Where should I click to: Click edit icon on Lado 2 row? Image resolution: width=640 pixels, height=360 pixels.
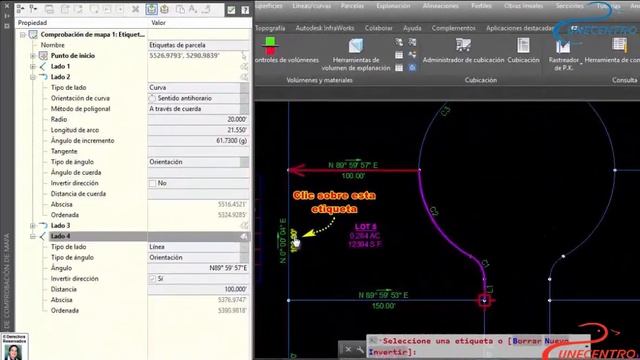[244, 77]
